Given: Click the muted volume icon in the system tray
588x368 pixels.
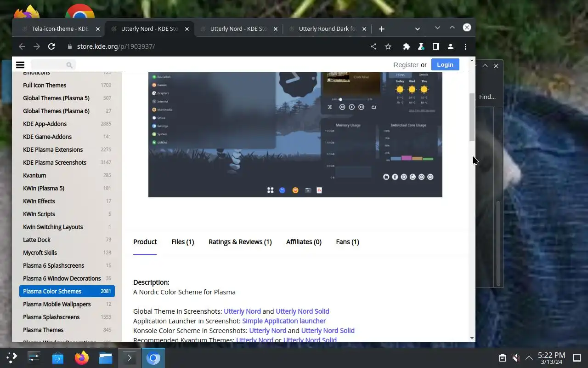Looking at the screenshot, I should (x=516, y=358).
